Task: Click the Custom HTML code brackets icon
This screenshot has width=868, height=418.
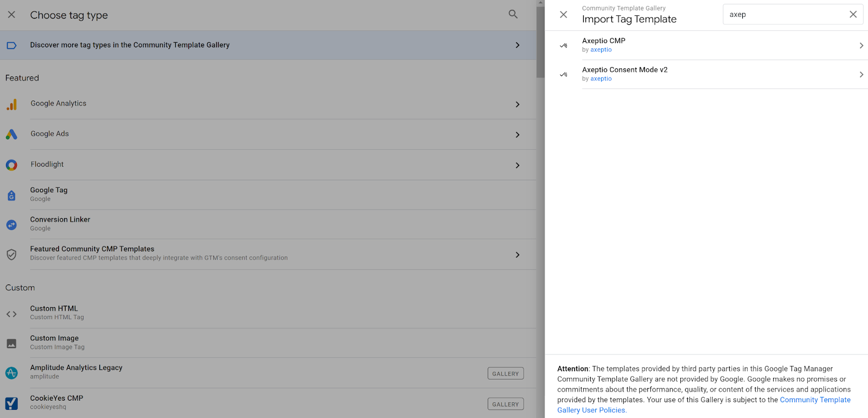Action: (x=11, y=314)
